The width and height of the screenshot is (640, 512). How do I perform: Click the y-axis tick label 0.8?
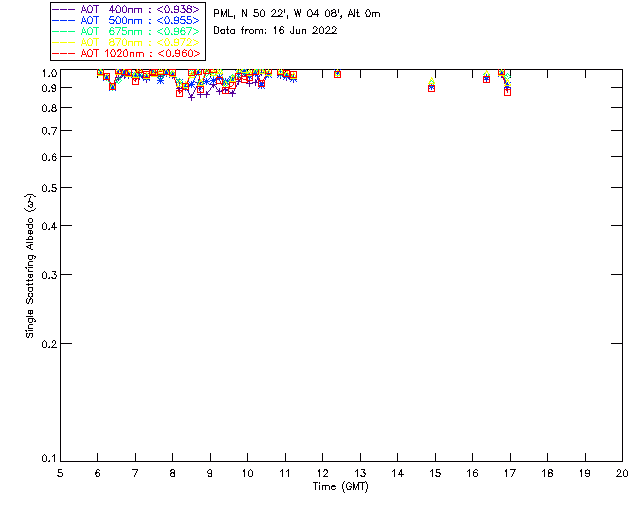[x=49, y=108]
